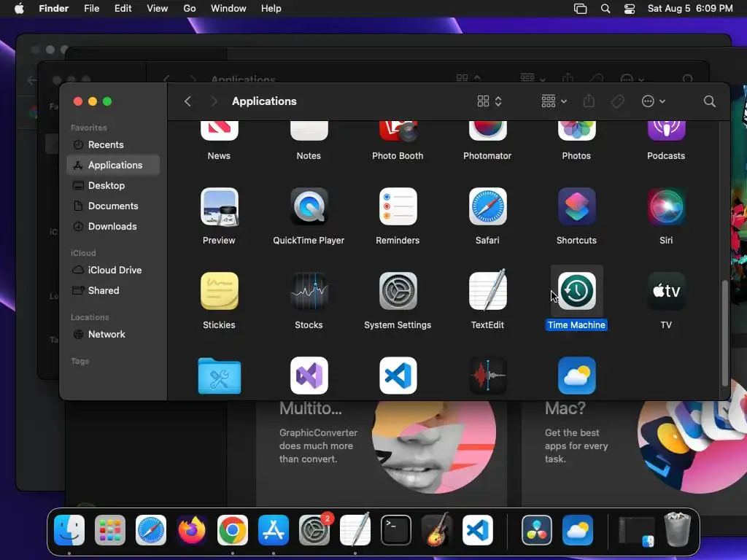747x560 pixels.
Task: Select the Preview app icon
Action: pos(219,206)
